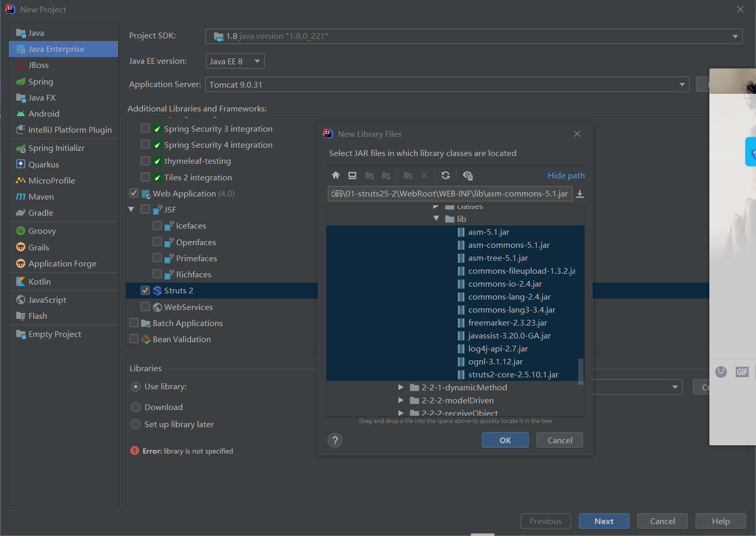Choose Spring Initializr generator

pyautogui.click(x=63, y=148)
